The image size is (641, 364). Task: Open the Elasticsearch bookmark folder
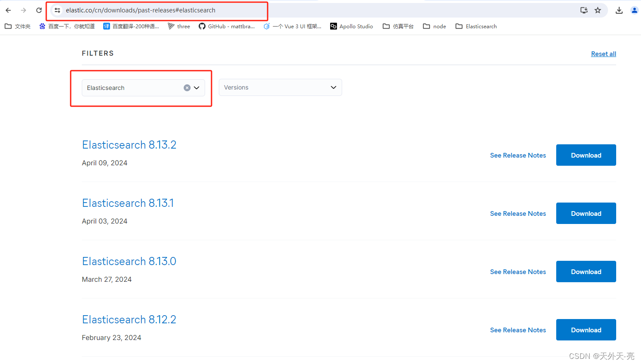point(476,27)
